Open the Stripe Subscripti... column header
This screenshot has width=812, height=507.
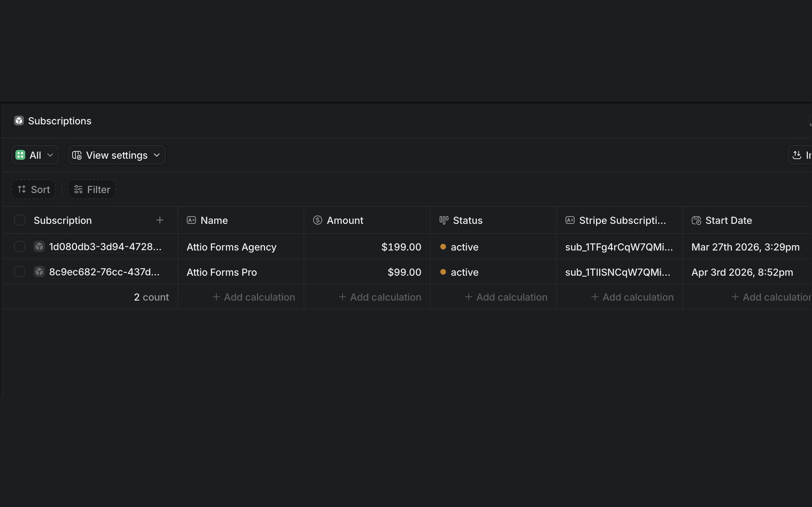click(x=619, y=220)
